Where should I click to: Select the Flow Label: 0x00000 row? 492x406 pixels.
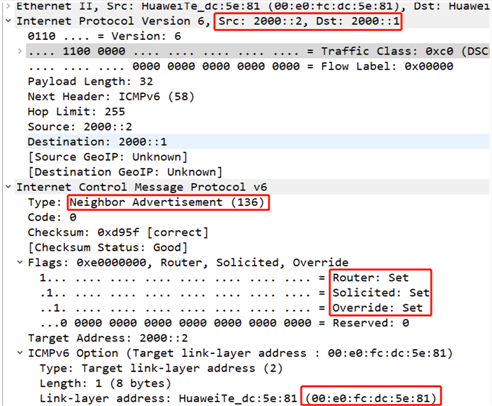coord(241,66)
